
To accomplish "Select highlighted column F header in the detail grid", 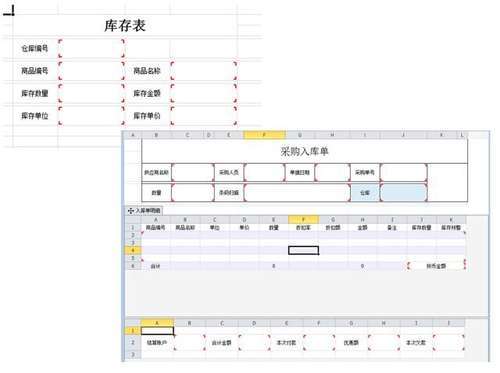I will tap(303, 220).
